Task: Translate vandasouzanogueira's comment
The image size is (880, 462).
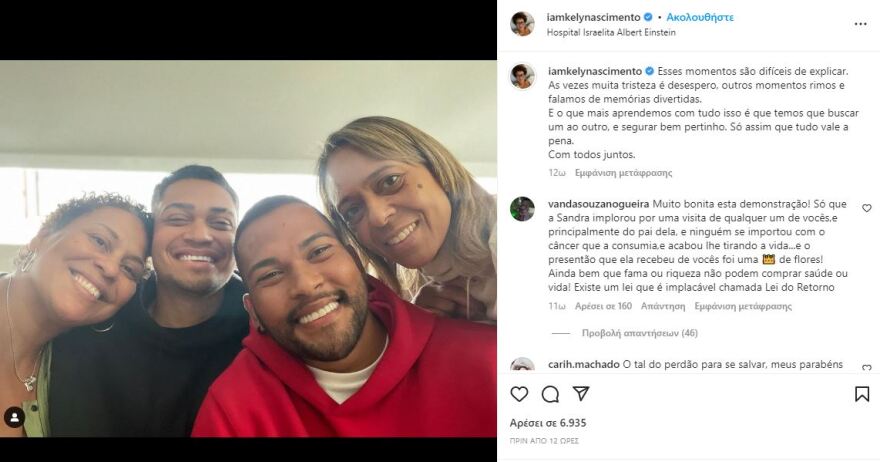Action: 743,307
